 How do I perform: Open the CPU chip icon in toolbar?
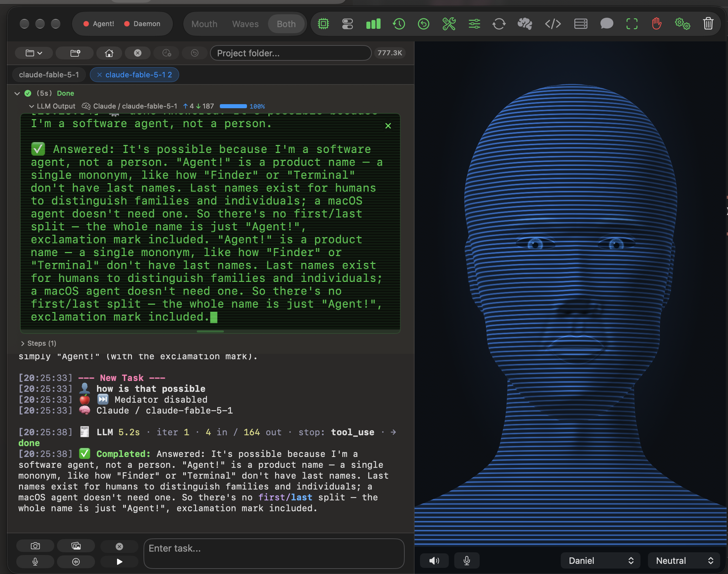click(x=323, y=24)
